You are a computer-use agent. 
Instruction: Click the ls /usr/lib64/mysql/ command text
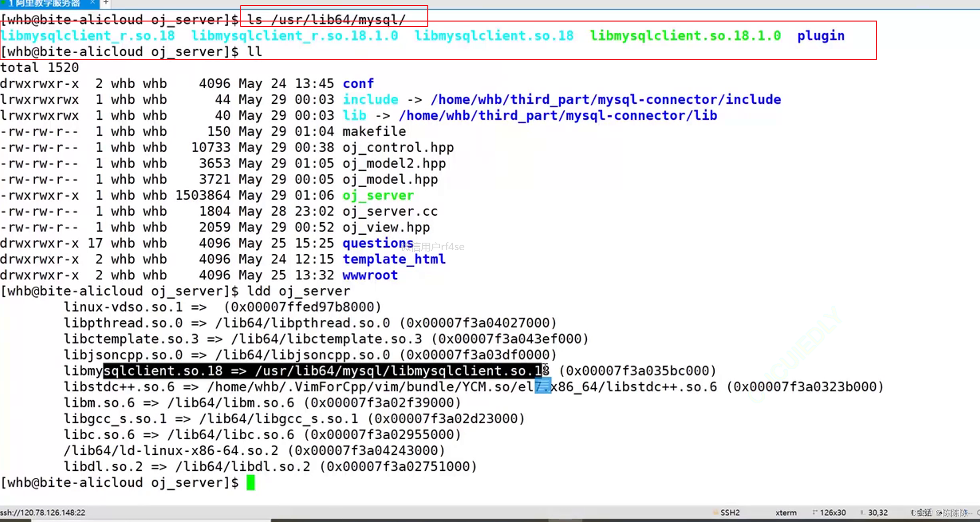326,20
